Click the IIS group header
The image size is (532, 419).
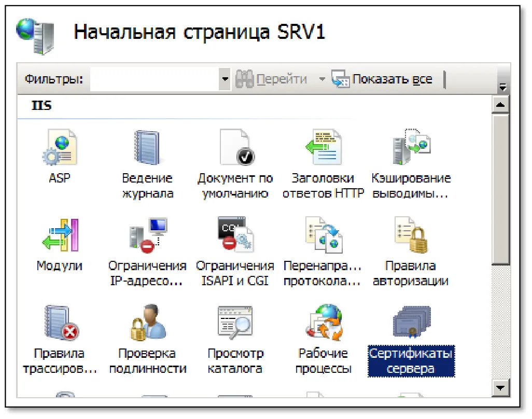tap(41, 105)
